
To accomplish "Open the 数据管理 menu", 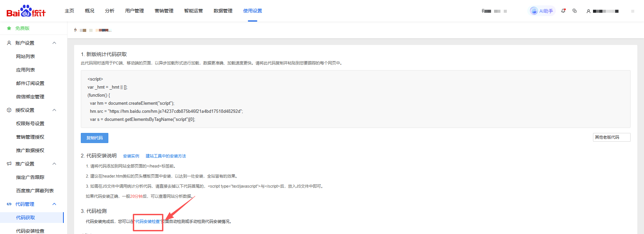I will pos(223,11).
